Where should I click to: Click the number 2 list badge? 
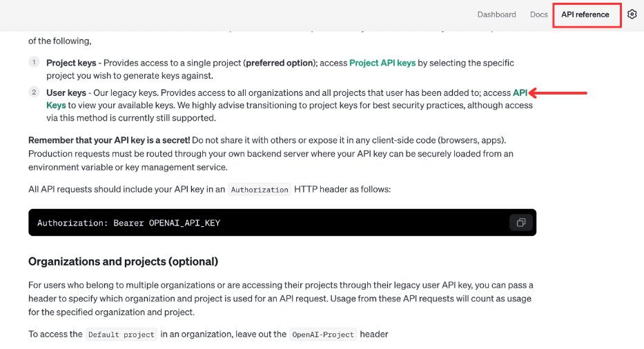tap(34, 92)
